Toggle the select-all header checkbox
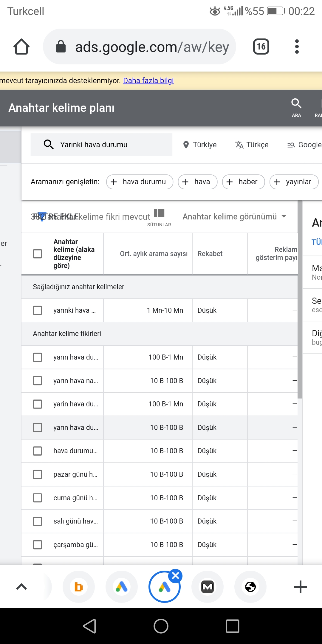The width and height of the screenshot is (322, 644). [x=38, y=254]
